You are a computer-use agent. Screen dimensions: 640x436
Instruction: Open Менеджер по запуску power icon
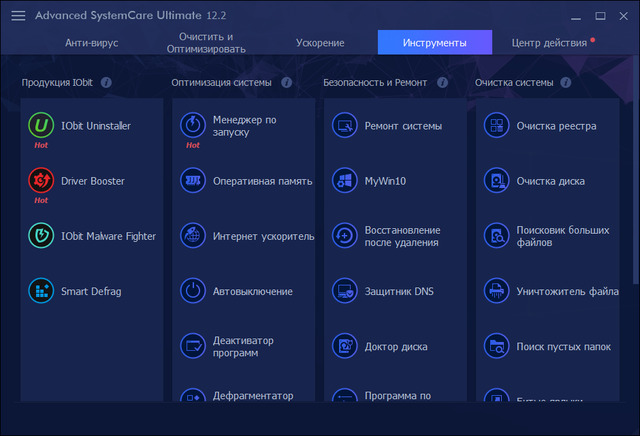coord(193,126)
